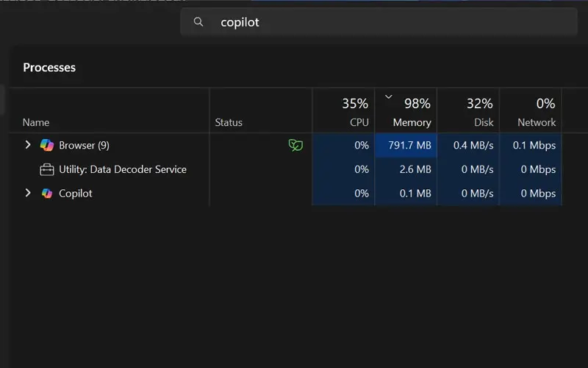
Task: Click the sort arrow above Memory
Action: tap(389, 97)
